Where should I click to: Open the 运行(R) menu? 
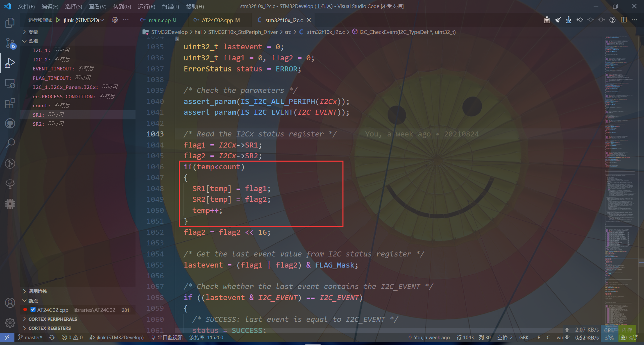(146, 6)
